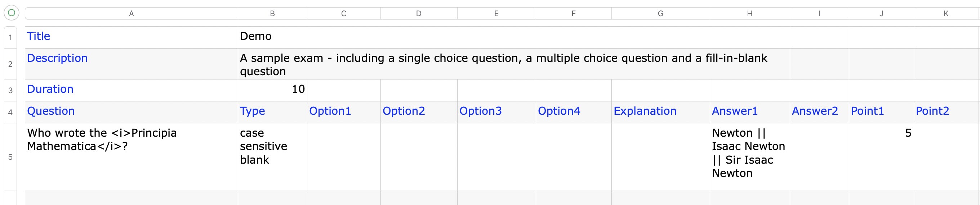
Task: Select row 5 header
Action: (10, 157)
